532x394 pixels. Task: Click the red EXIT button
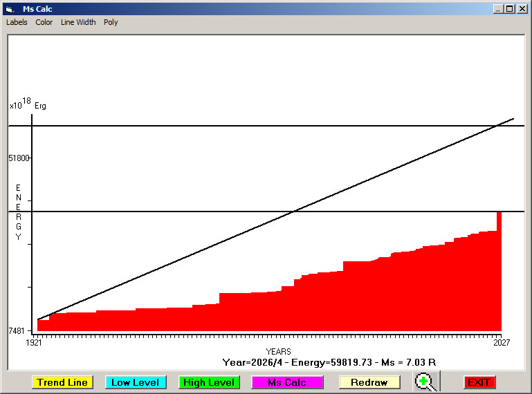pyautogui.click(x=479, y=382)
